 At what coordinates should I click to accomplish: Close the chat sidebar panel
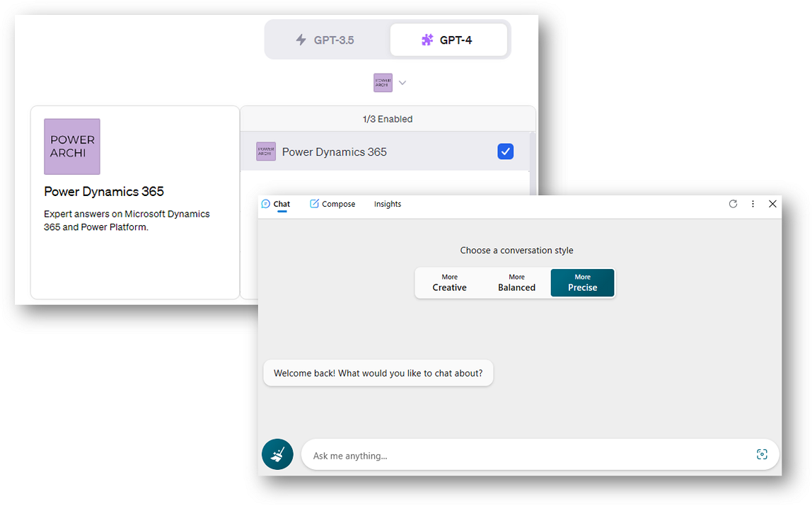[772, 204]
